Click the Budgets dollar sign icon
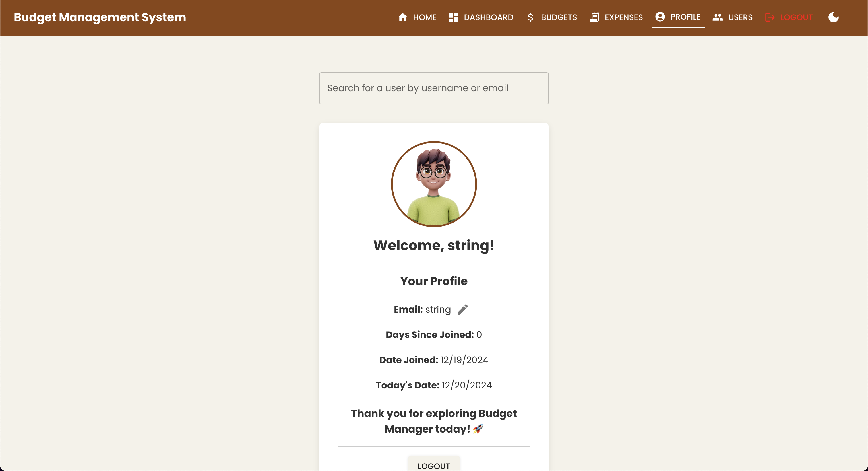This screenshot has height=471, width=868. (530, 17)
